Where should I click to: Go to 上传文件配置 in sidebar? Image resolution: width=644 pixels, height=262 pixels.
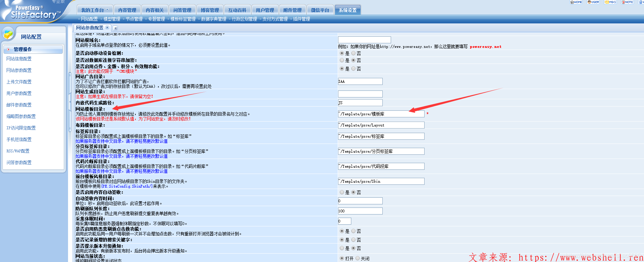(x=19, y=82)
